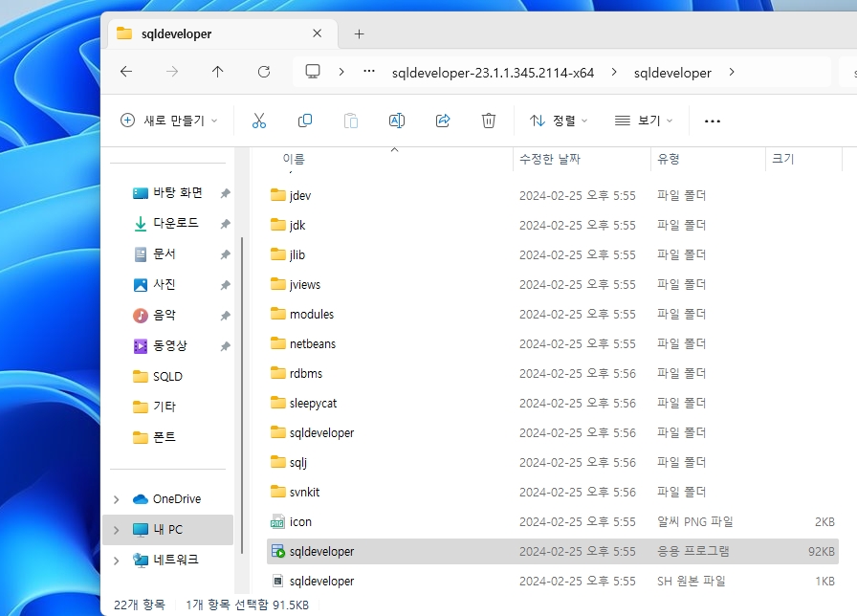Open the 정렬 sort dropdown
The image size is (857, 616).
pos(559,121)
